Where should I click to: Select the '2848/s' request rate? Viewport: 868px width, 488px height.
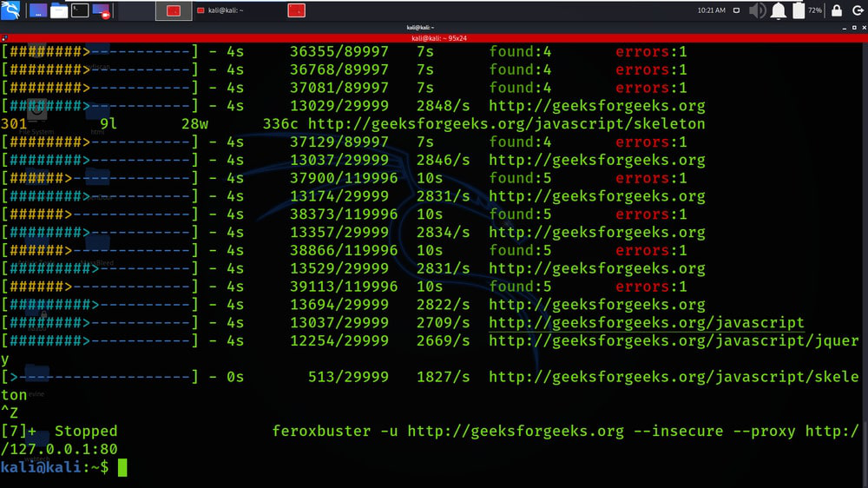443,106
